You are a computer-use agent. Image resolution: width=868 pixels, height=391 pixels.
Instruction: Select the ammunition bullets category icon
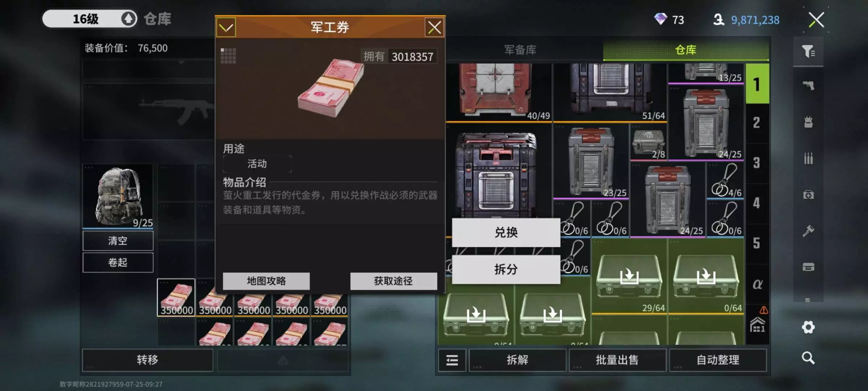(808, 158)
